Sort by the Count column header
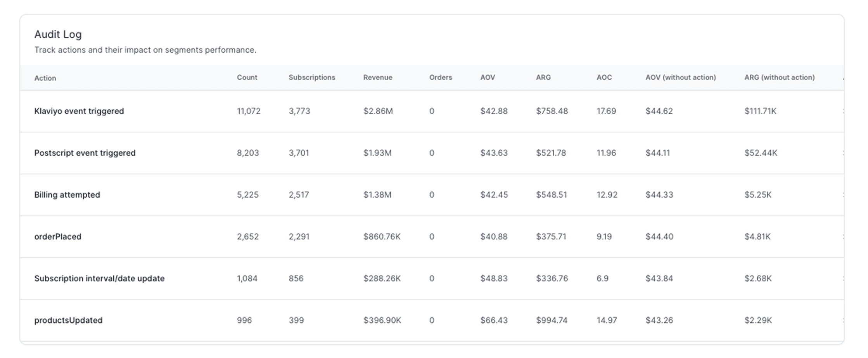This screenshot has width=868, height=358. pos(247,77)
